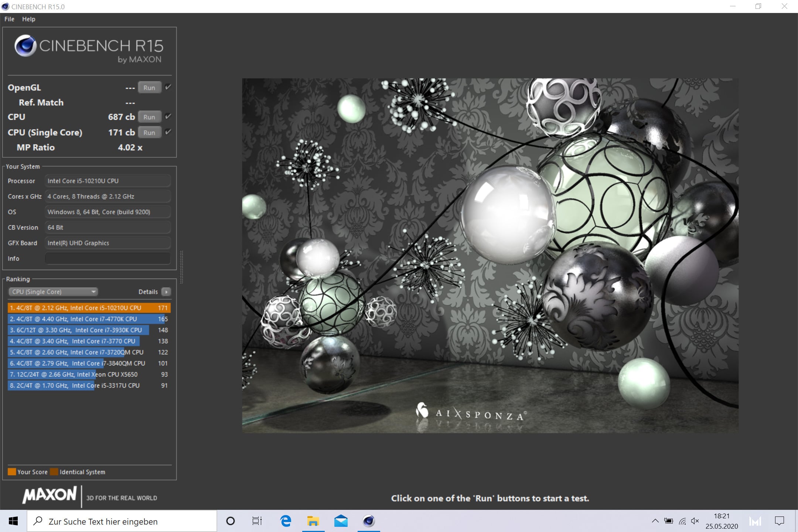The height and width of the screenshot is (532, 798).
Task: Open the ranking type dropdown
Action: click(53, 292)
